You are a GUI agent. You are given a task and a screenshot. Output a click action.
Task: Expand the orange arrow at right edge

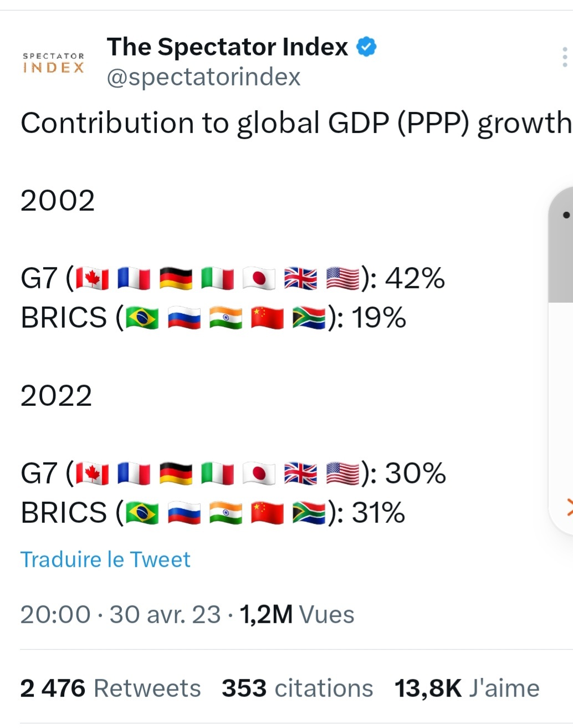(569, 506)
